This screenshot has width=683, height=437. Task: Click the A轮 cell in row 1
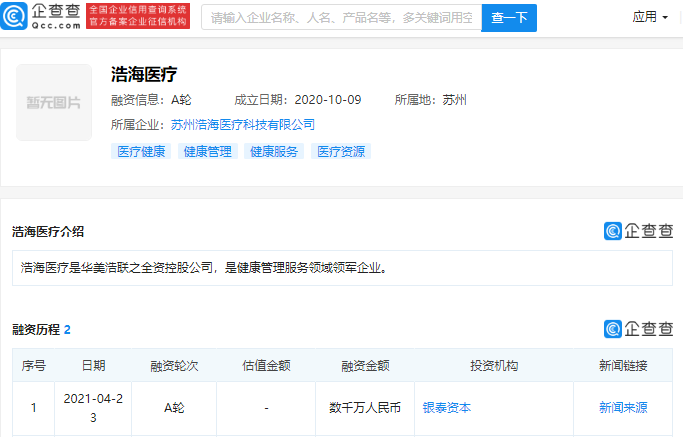pyautogui.click(x=174, y=408)
